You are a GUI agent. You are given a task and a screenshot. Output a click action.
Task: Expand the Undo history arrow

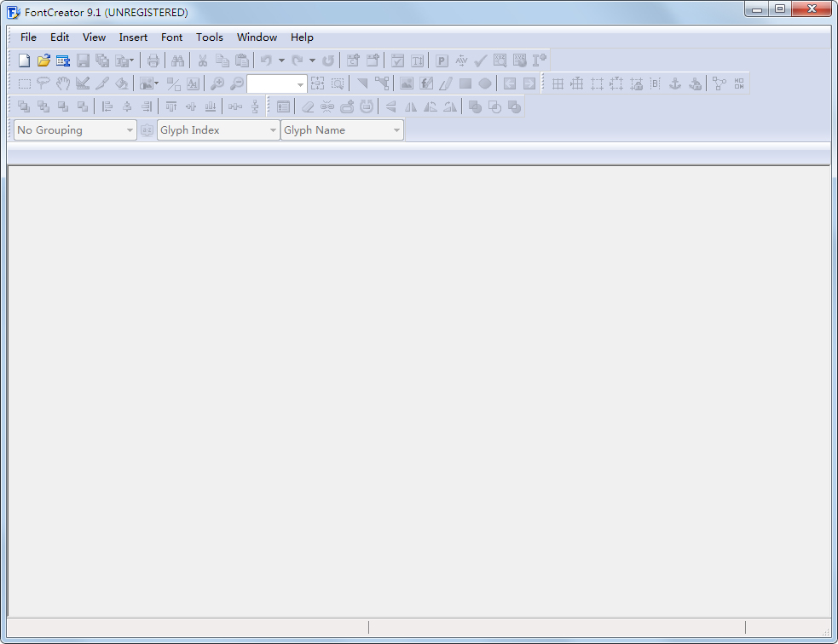281,60
